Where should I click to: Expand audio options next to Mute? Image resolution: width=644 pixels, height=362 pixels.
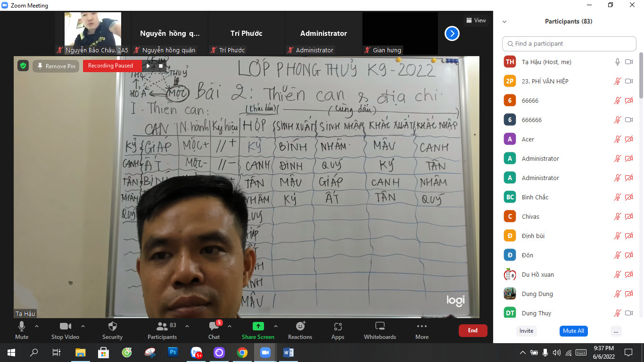[37, 326]
